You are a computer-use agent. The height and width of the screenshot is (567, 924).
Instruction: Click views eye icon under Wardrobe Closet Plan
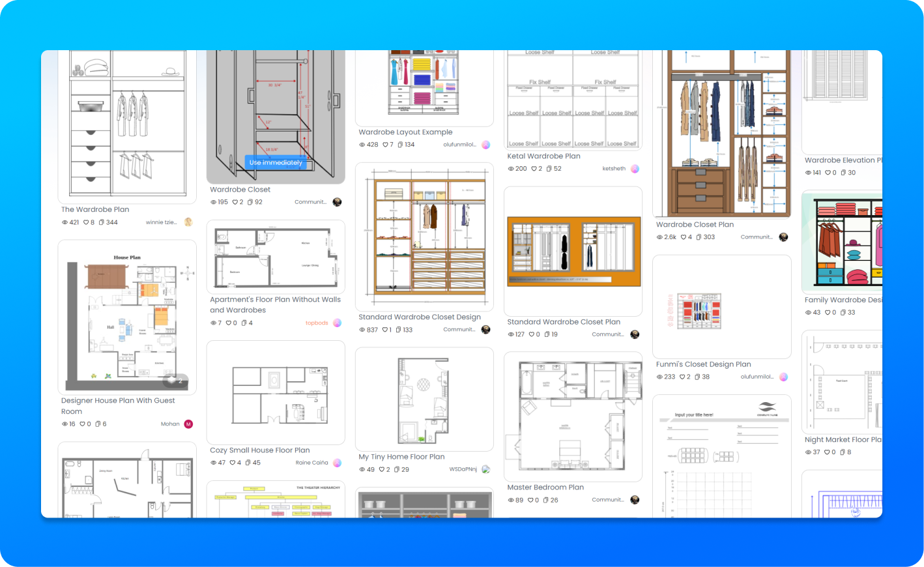click(659, 237)
